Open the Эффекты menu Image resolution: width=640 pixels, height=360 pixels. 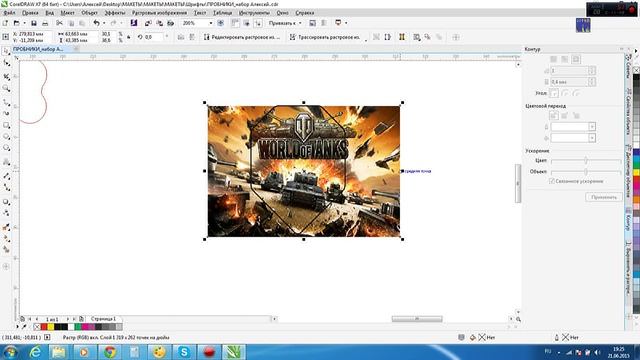(x=115, y=13)
